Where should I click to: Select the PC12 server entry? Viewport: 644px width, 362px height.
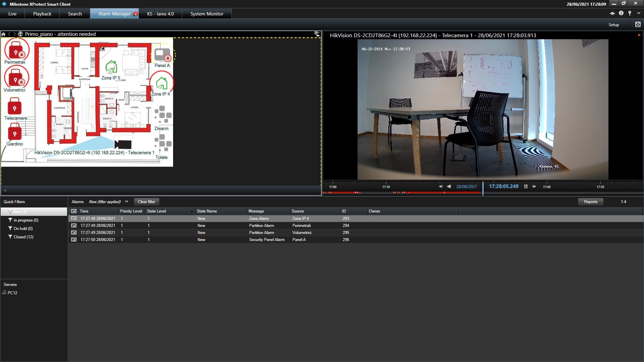pyautogui.click(x=12, y=293)
